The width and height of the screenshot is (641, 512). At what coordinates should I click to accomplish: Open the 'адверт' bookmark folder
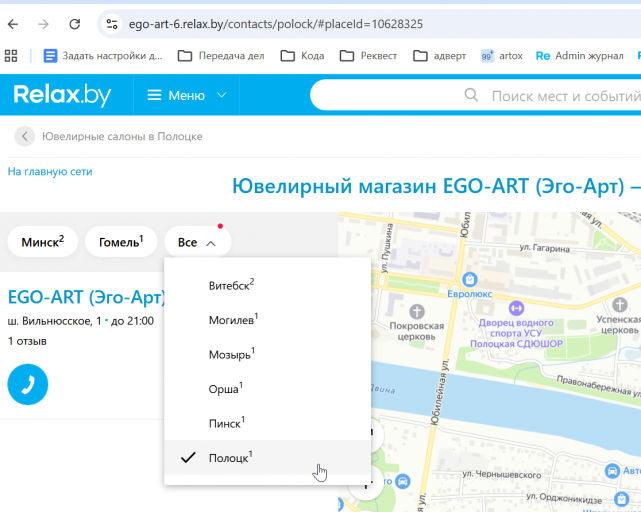(x=439, y=56)
